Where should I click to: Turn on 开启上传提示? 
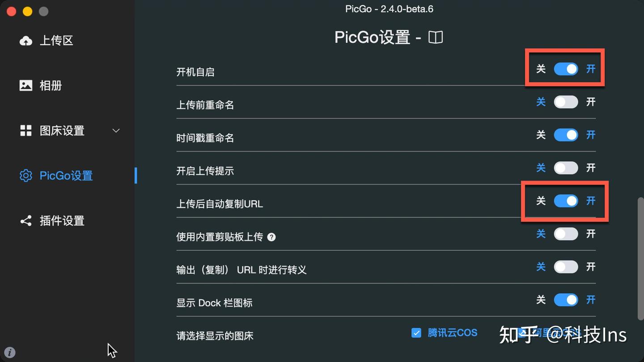click(x=566, y=168)
